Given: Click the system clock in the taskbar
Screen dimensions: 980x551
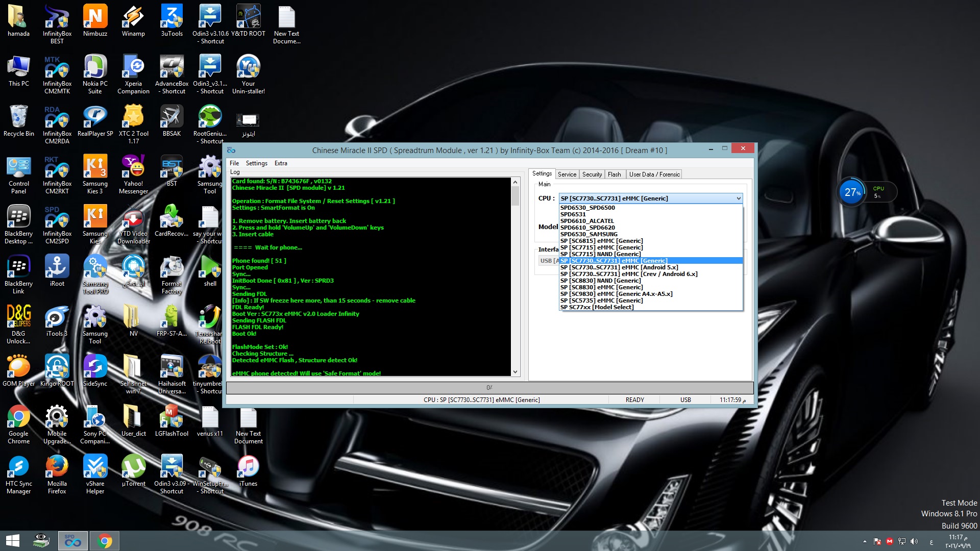Looking at the screenshot, I should (x=958, y=541).
